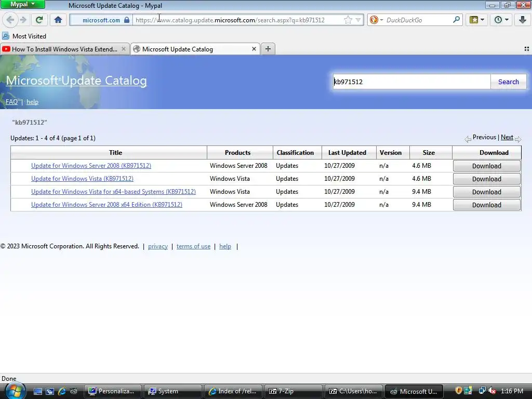Screen dimensions: 532x399
Task: Open the browser home page
Action: [58, 20]
